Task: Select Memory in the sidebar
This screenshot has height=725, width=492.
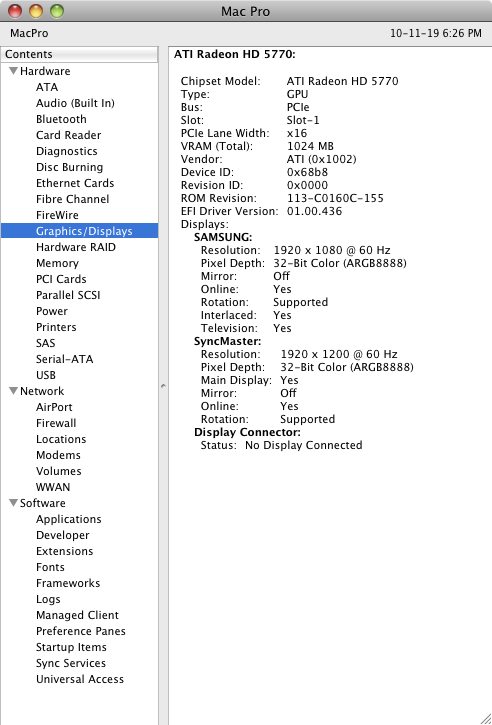Action: (57, 263)
